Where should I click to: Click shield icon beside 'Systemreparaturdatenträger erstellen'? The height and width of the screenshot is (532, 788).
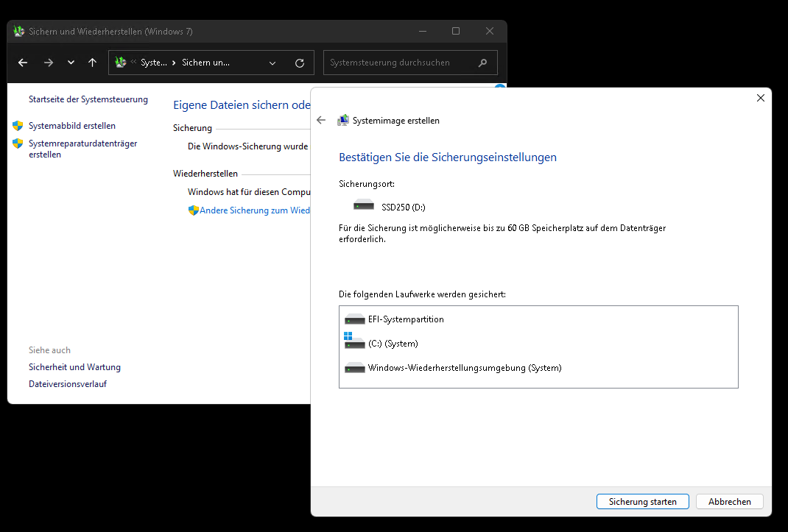point(18,143)
